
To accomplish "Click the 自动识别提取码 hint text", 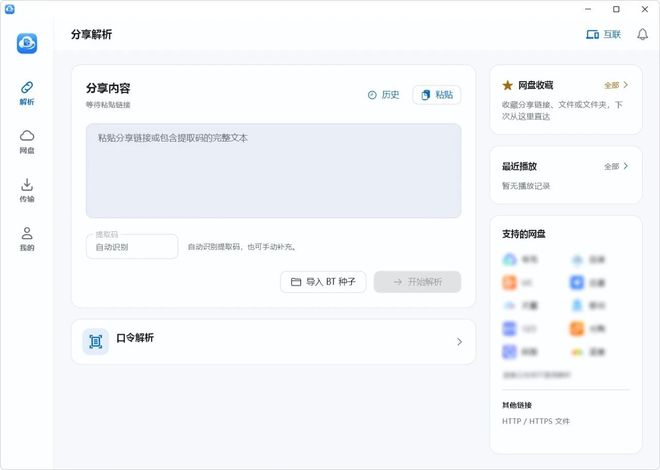I will tap(242, 247).
